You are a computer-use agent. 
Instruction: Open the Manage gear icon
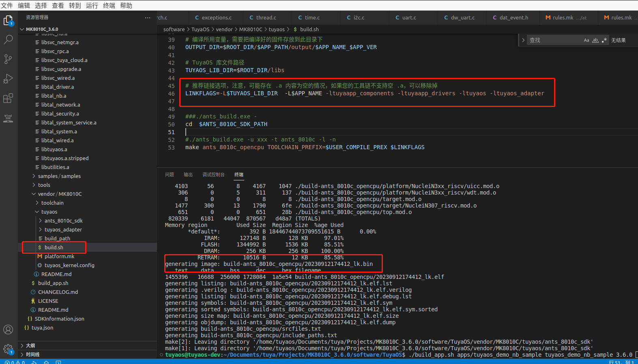pyautogui.click(x=8, y=349)
